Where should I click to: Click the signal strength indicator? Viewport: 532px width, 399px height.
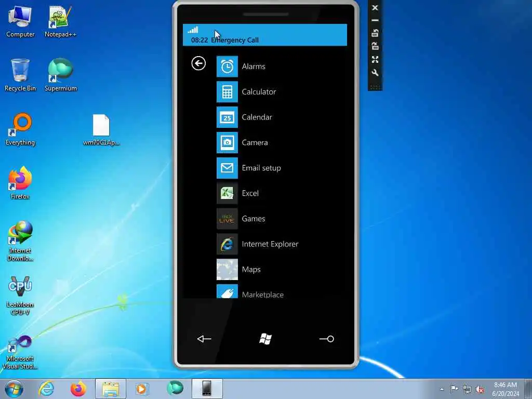(193, 30)
